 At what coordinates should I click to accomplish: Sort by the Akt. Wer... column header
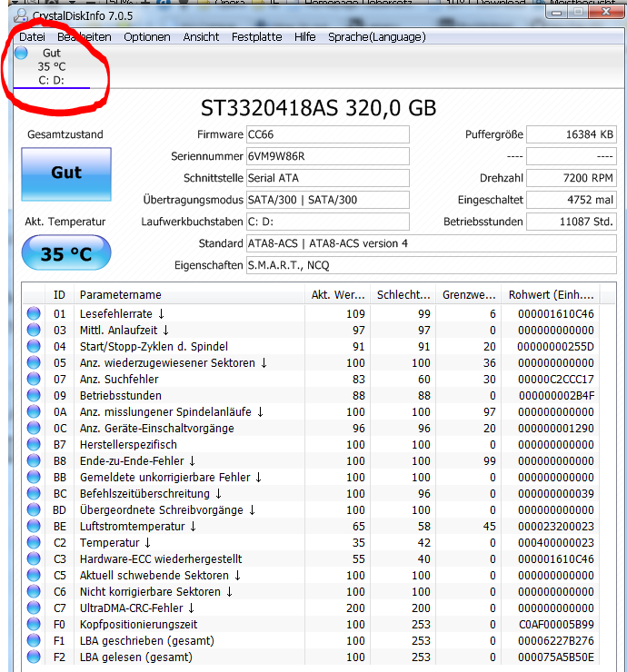338,295
